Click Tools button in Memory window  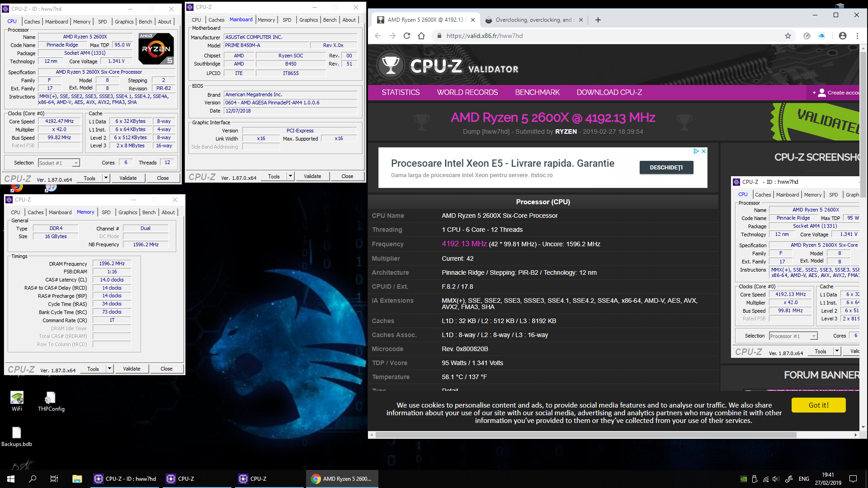pyautogui.click(x=93, y=369)
